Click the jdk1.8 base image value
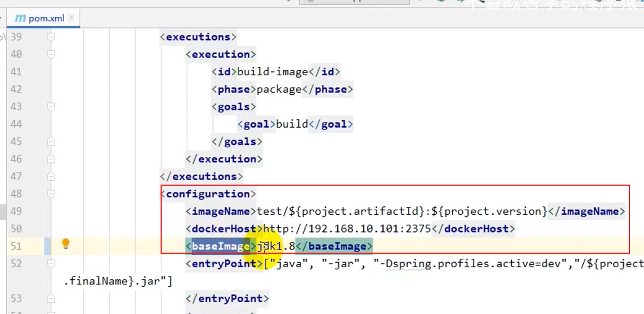Image resolution: width=644 pixels, height=314 pixels. click(276, 246)
